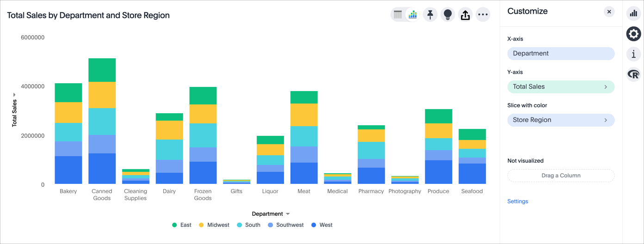This screenshot has height=244, width=644.
Task: Switch to table view
Action: 398,15
